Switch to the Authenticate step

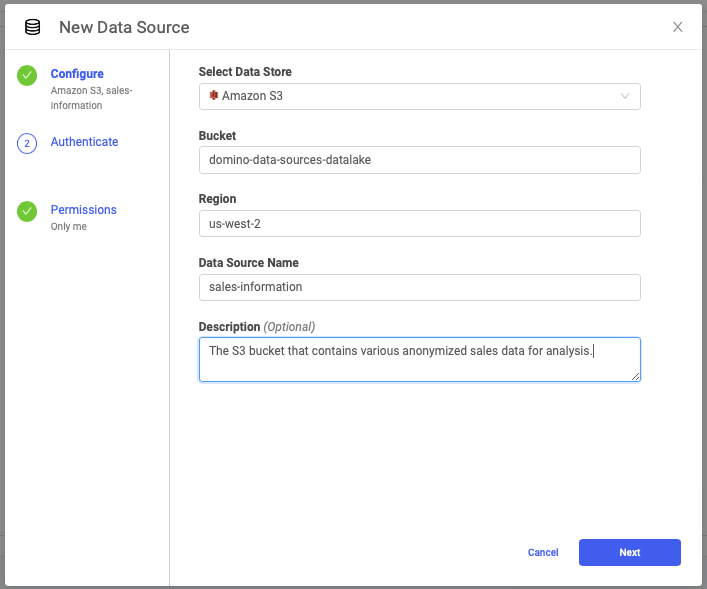[x=84, y=142]
